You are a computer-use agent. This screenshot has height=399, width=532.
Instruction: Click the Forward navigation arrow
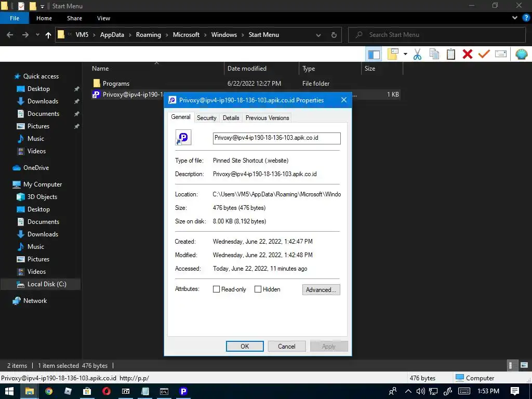point(25,35)
